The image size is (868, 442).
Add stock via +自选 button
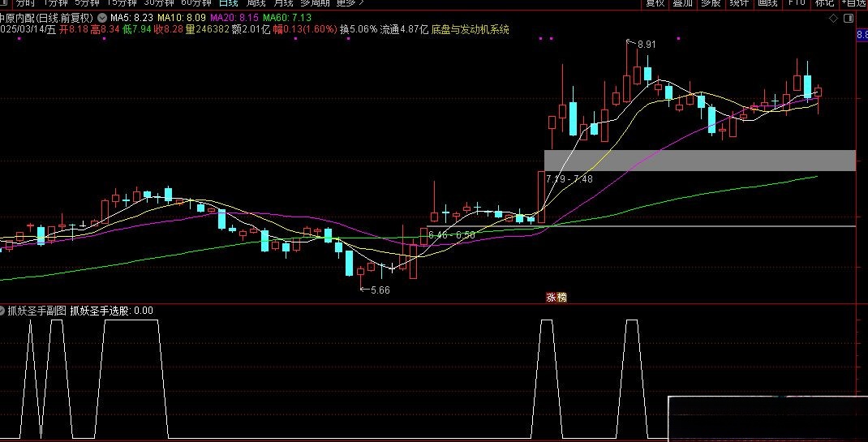pyautogui.click(x=855, y=3)
